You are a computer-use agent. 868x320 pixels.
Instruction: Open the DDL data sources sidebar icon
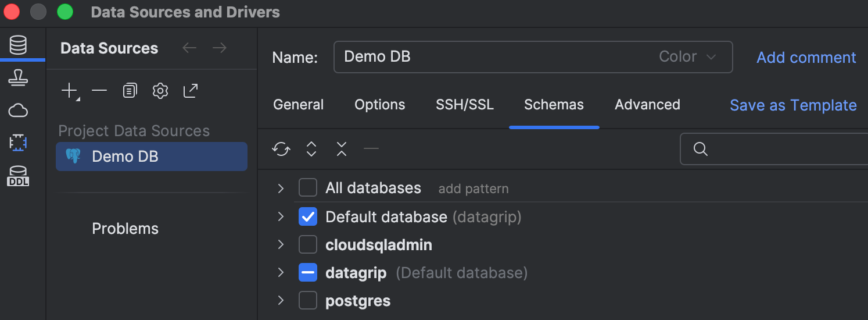(18, 176)
